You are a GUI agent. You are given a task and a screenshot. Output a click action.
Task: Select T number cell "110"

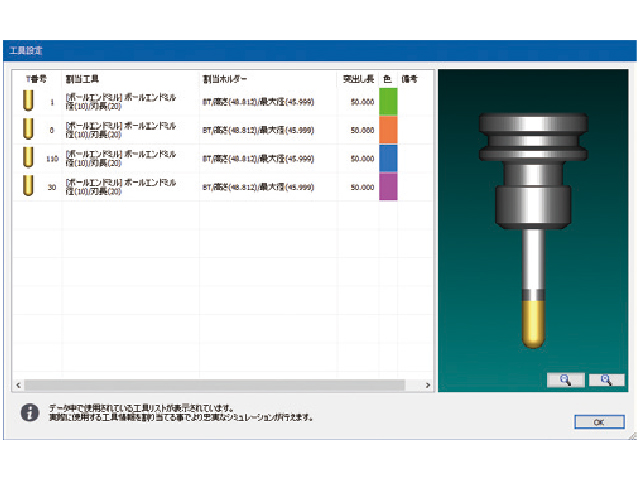click(x=53, y=158)
